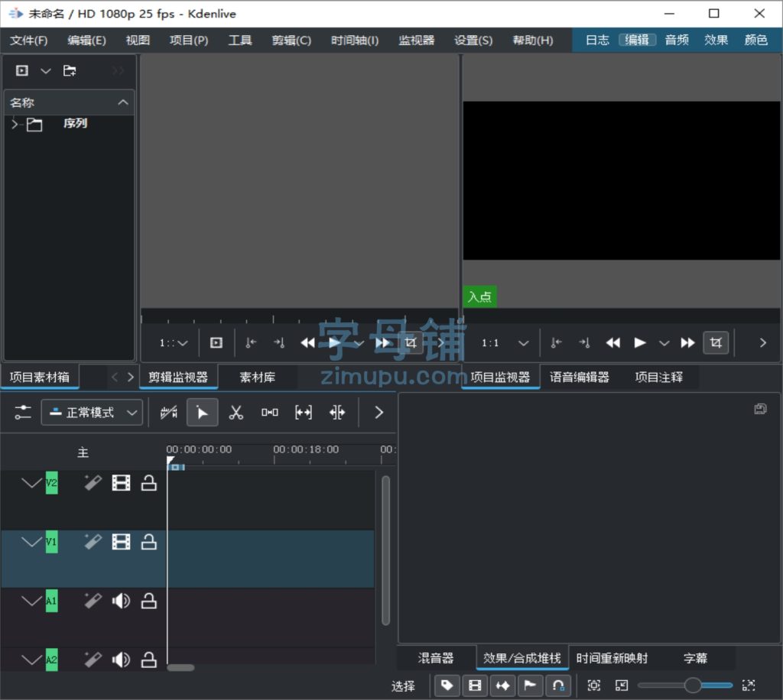Click the 名称 column header to sort
This screenshot has width=783, height=700.
point(69,102)
